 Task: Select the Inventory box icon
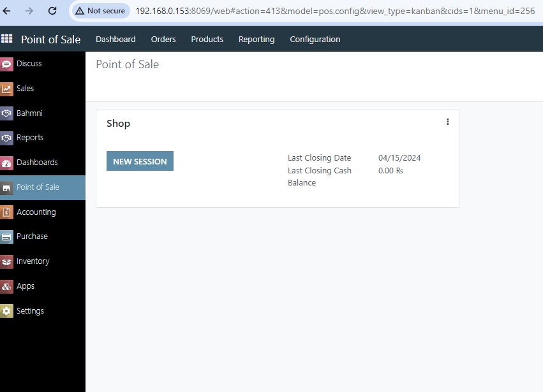click(6, 261)
